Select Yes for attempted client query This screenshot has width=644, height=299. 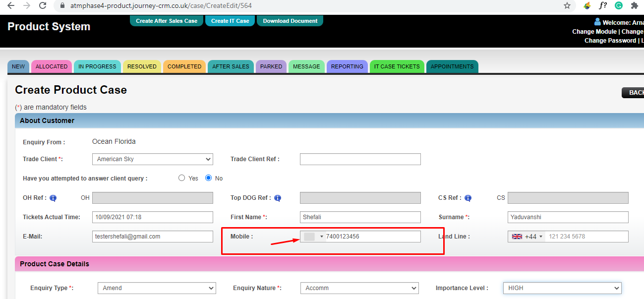pyautogui.click(x=182, y=178)
